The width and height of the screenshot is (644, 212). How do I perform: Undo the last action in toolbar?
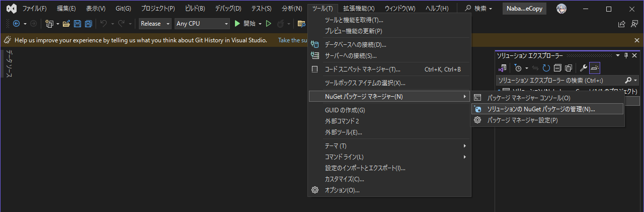click(x=103, y=24)
